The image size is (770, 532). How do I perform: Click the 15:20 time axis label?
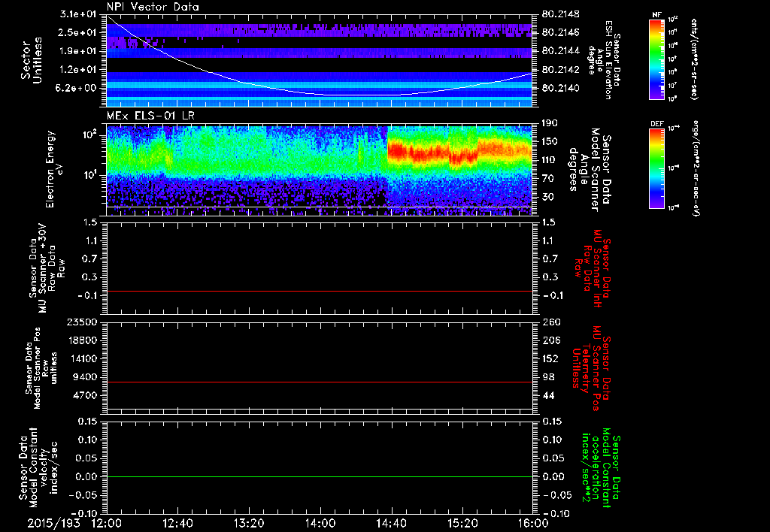[x=462, y=523]
